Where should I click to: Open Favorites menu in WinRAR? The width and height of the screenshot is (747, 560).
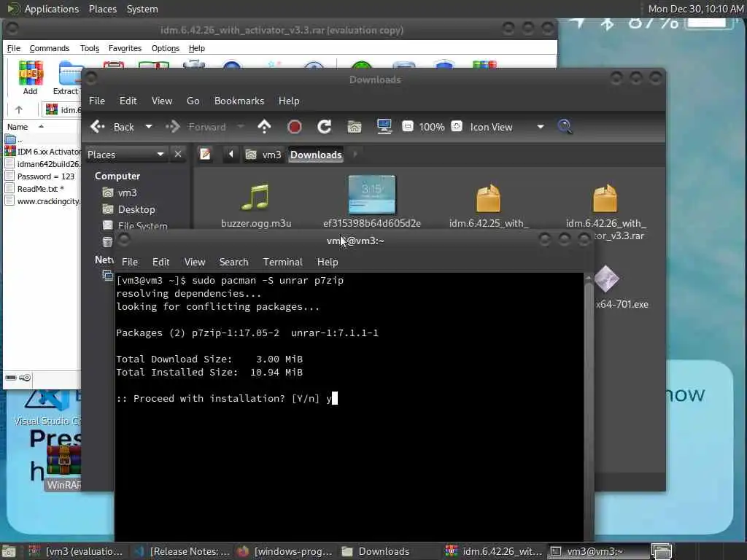[x=125, y=48]
